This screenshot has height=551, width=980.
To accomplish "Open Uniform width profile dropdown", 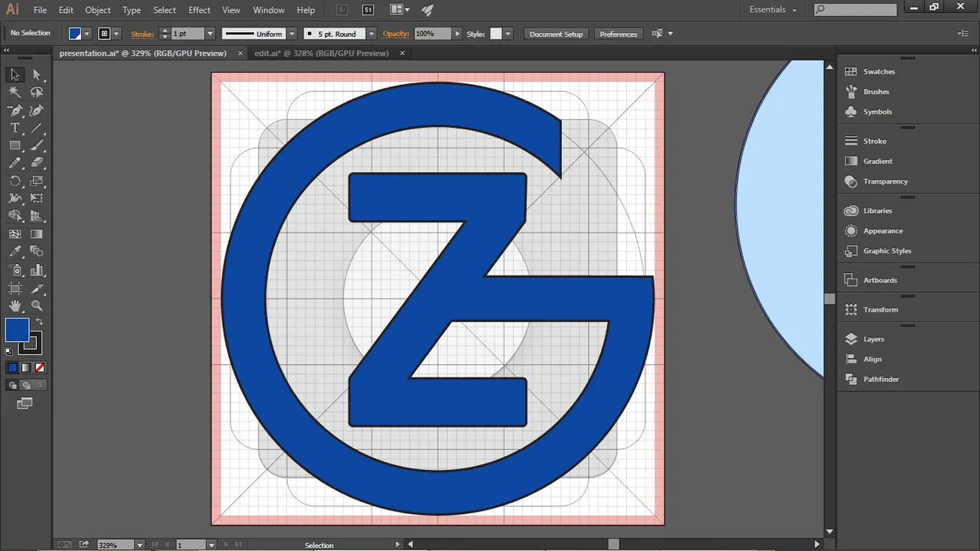I will tap(292, 34).
